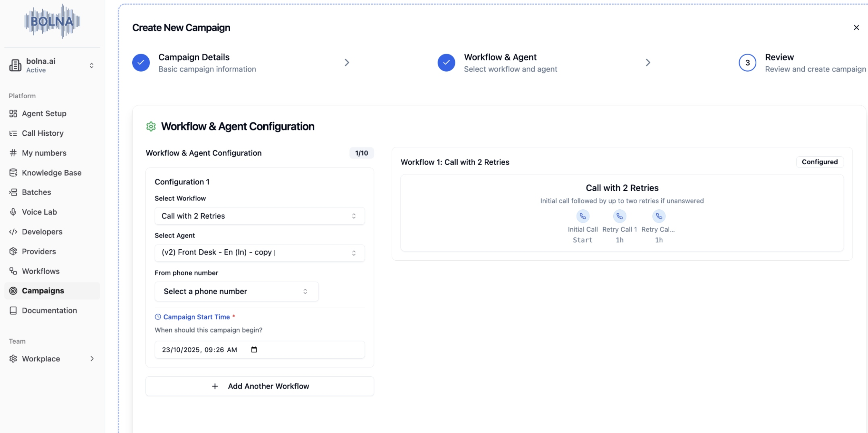This screenshot has width=868, height=433.
Task: Open the Select Agent dropdown
Action: click(259, 253)
